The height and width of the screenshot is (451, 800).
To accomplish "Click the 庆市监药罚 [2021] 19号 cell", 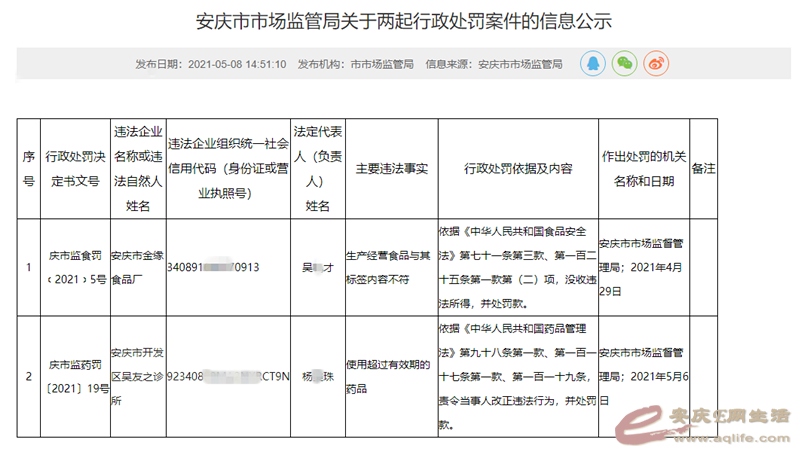I will pos(76,377).
